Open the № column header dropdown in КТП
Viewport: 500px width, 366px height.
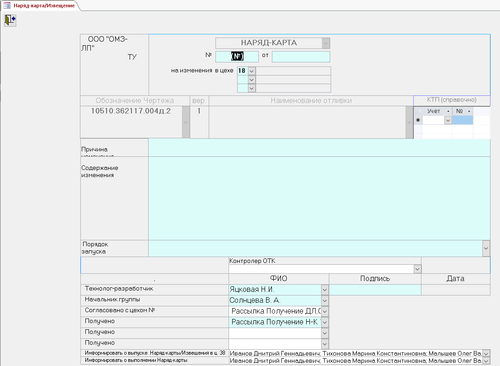pos(469,111)
